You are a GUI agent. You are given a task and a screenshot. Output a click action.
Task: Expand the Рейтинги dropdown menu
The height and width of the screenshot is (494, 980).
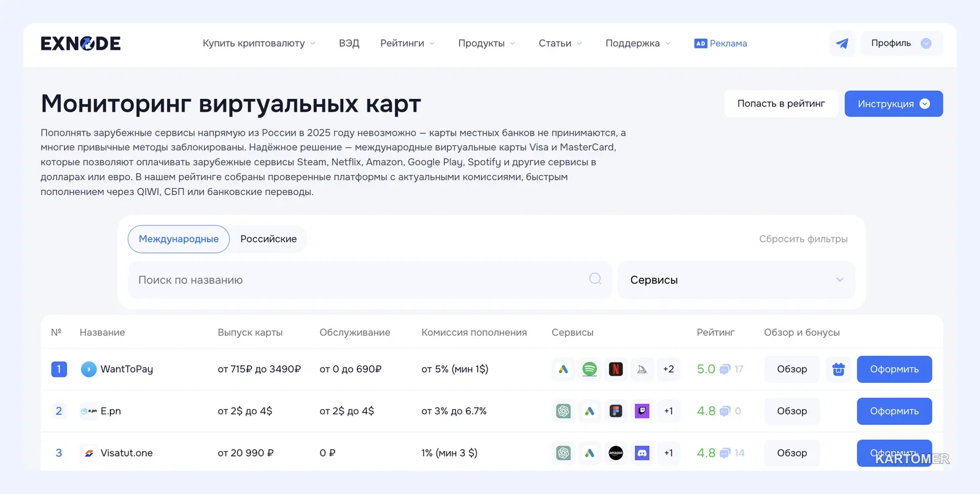[x=408, y=44]
